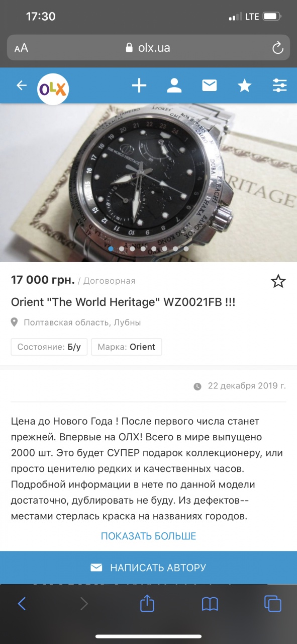Select the last photo carousel dot

pyautogui.click(x=186, y=249)
